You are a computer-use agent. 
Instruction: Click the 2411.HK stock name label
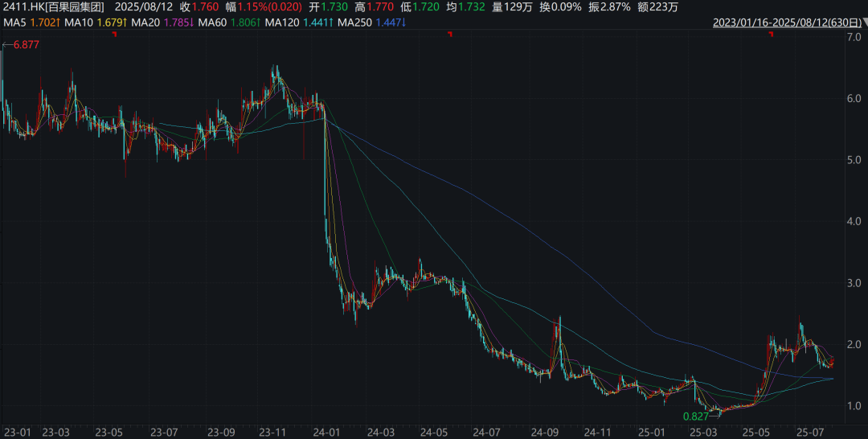[53, 7]
